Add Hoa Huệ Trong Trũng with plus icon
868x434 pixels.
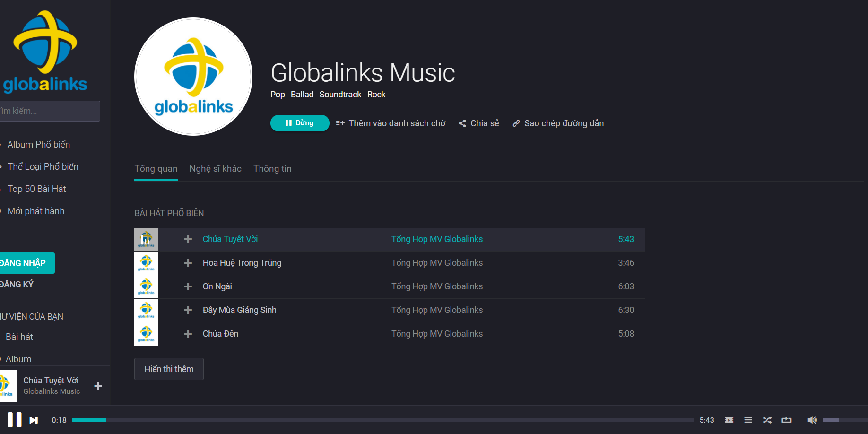tap(188, 263)
